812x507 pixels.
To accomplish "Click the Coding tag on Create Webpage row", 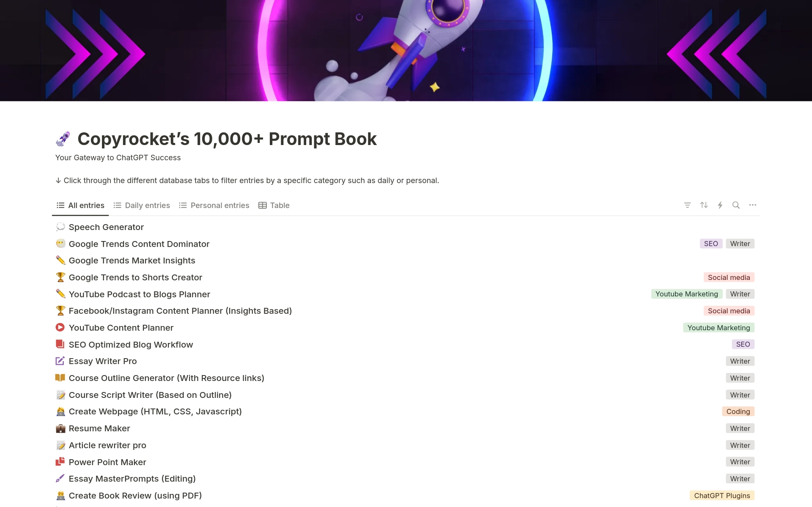I will click(738, 411).
